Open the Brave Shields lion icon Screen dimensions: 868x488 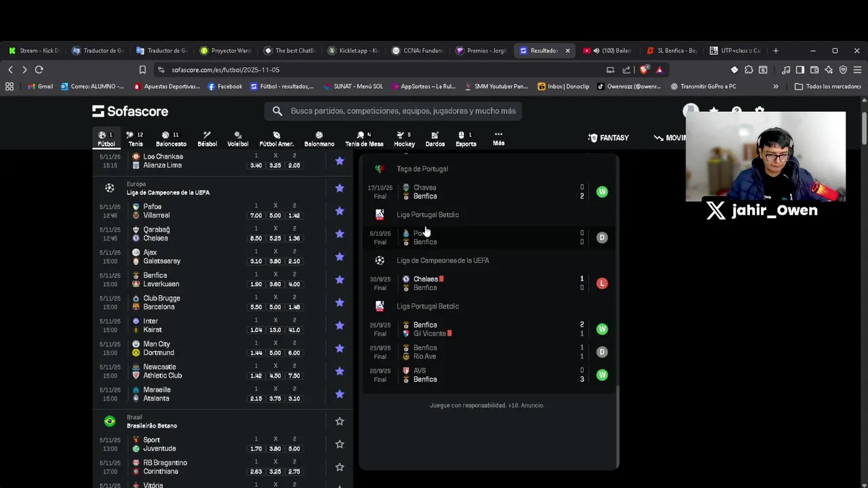(x=644, y=70)
